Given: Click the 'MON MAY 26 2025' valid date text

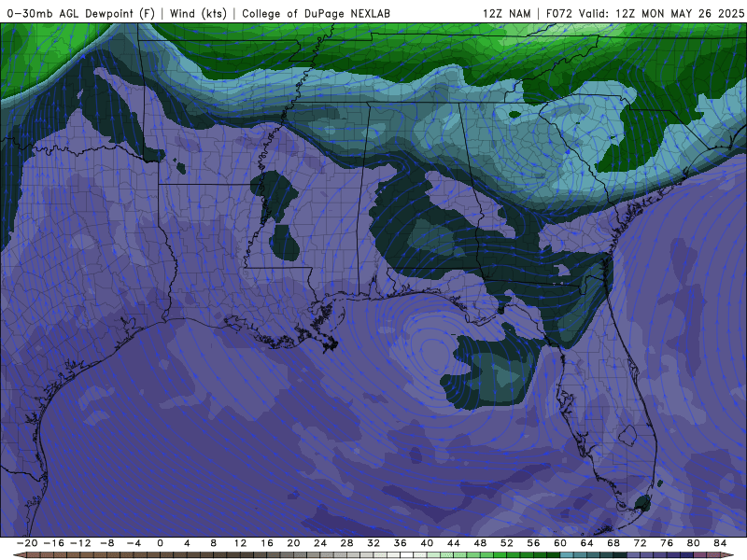Looking at the screenshot, I should point(693,13).
